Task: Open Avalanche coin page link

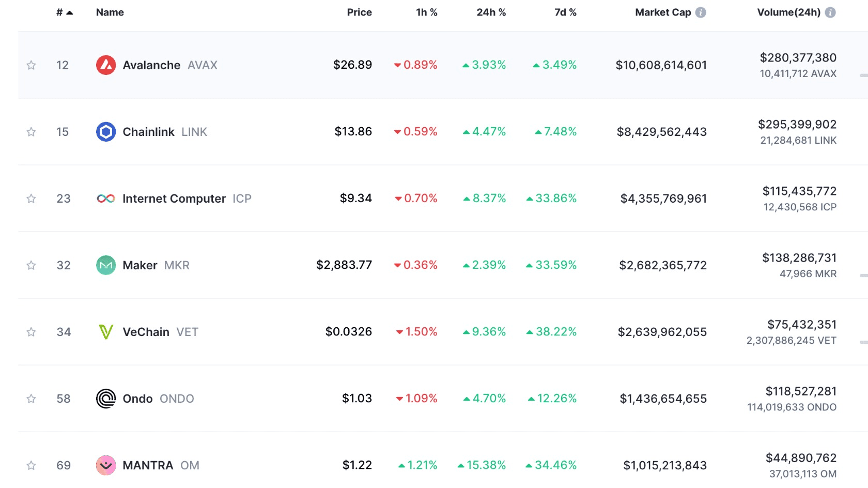Action: (x=170, y=65)
